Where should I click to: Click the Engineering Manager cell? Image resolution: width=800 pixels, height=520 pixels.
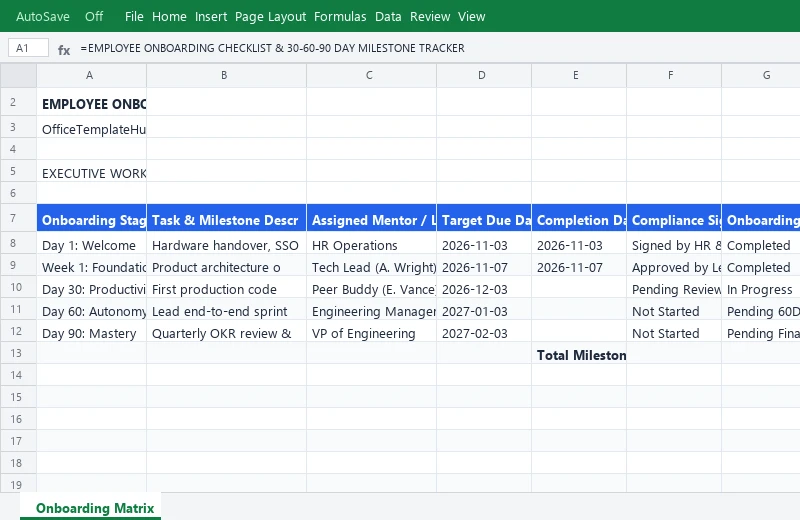[x=371, y=311]
